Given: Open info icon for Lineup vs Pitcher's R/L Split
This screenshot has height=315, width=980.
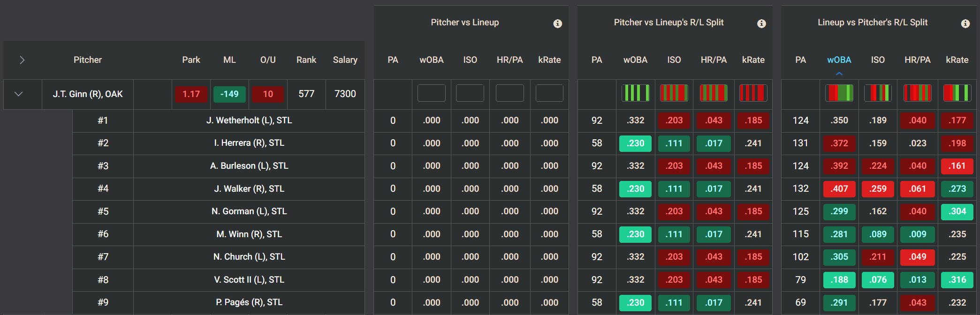Looking at the screenshot, I should (x=965, y=23).
